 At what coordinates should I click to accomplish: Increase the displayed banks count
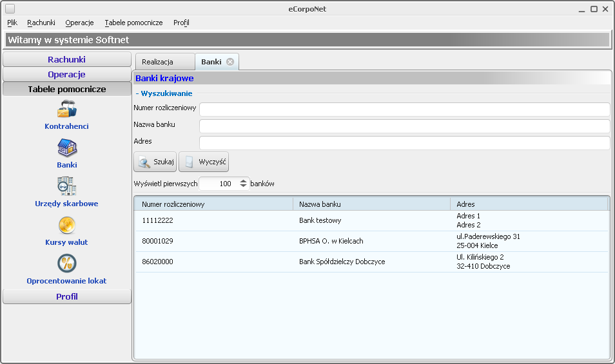(x=243, y=181)
